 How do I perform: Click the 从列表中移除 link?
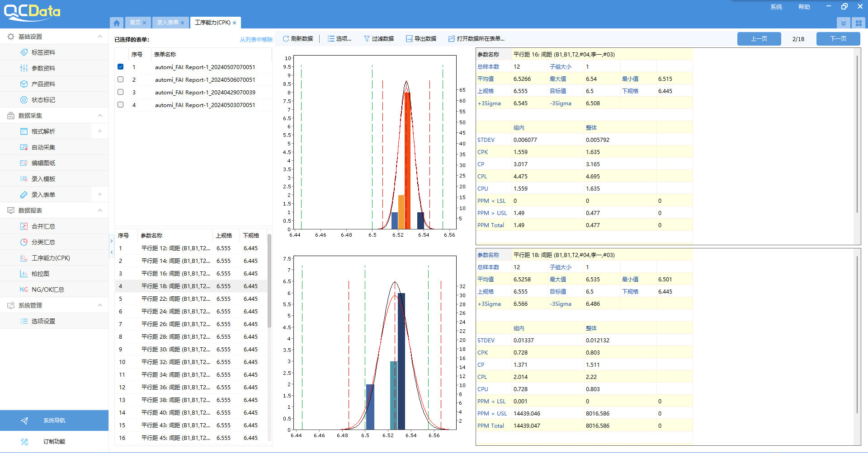[x=256, y=40]
